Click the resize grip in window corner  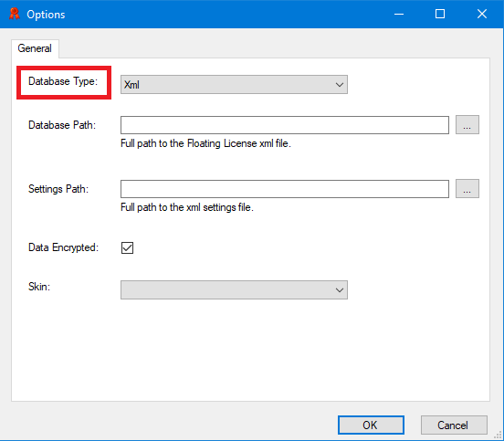pos(498,435)
